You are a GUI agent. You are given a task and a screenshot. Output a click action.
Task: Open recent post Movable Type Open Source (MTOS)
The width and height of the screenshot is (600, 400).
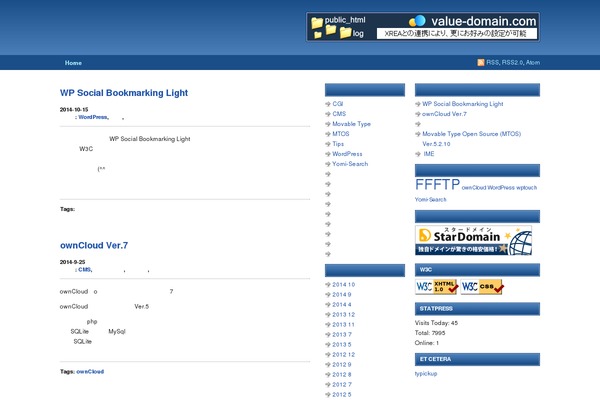471,139
